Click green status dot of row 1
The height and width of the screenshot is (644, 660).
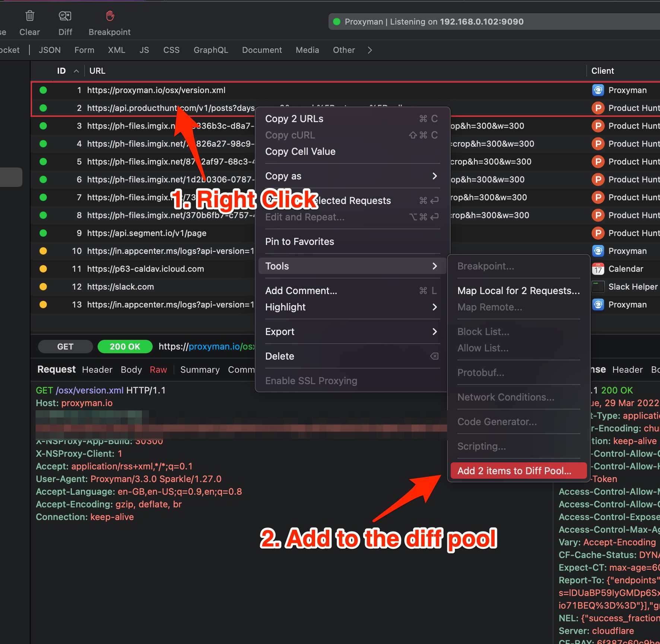click(43, 90)
